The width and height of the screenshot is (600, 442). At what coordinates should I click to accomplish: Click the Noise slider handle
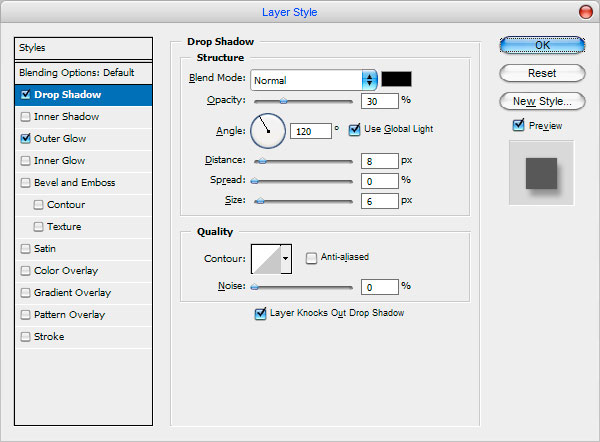254,287
